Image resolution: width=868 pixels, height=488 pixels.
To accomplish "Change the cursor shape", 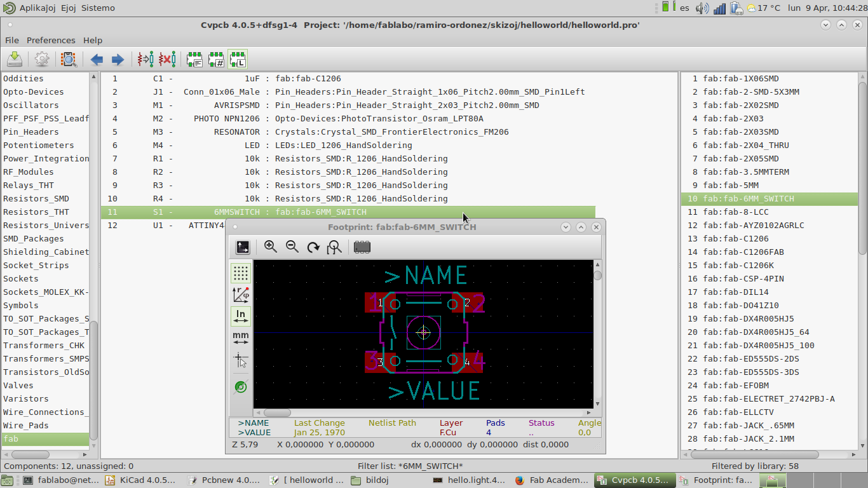I will 241,360.
